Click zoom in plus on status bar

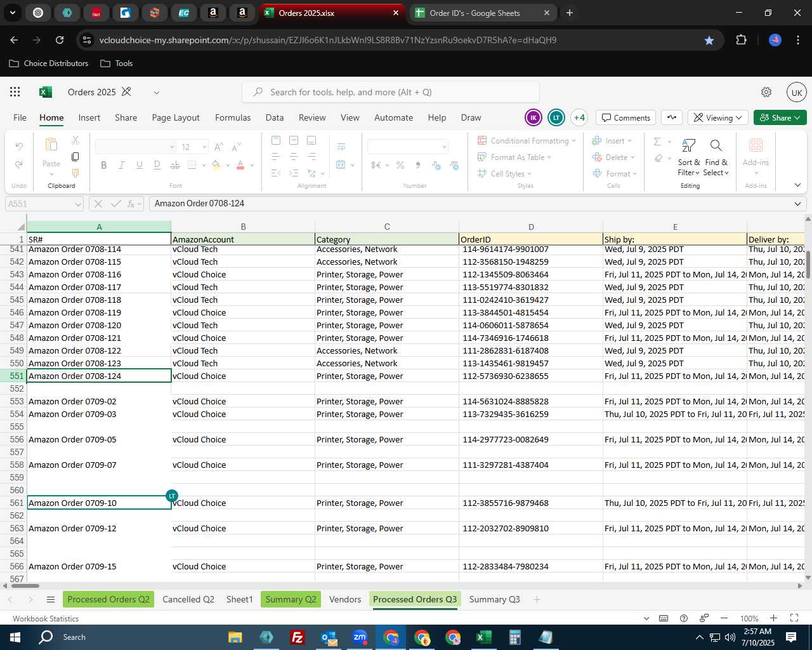pyautogui.click(x=773, y=618)
